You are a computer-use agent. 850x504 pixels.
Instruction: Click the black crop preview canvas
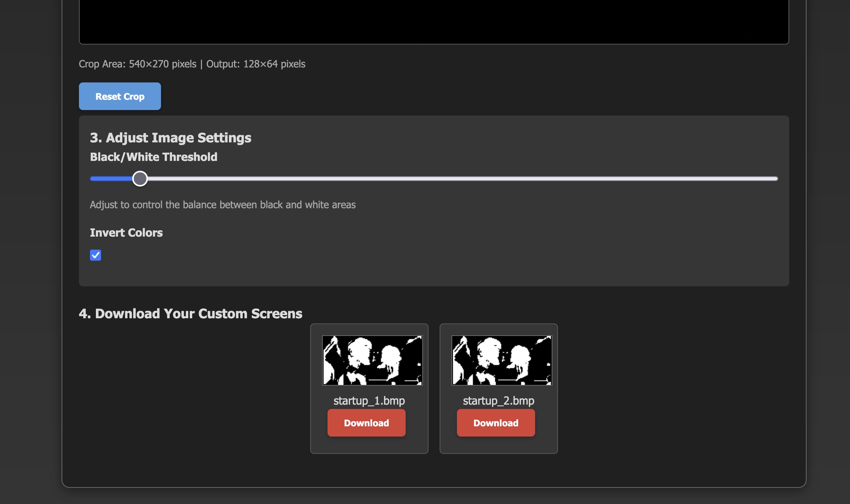click(x=434, y=20)
